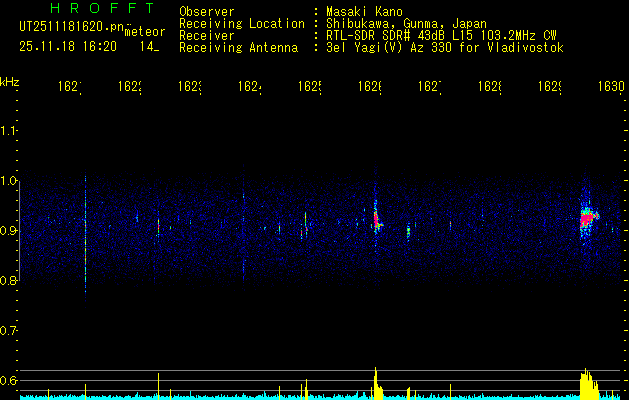Viewport: 629px width, 400px height.
Task: Click the 1.1 kHz frequency axis label
Action: (x=8, y=131)
